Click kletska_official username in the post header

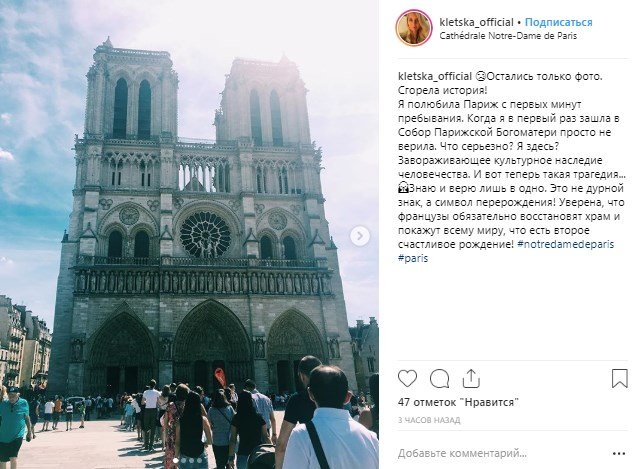[476, 22]
